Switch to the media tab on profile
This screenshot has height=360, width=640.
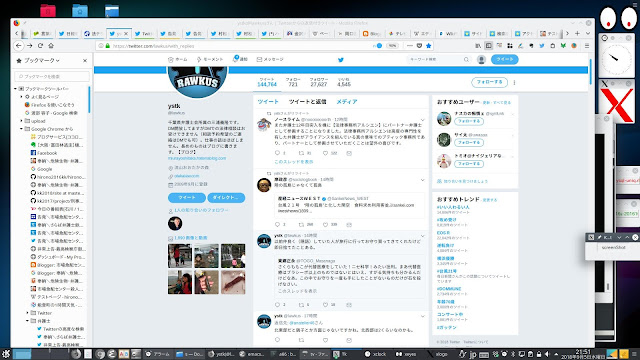[x=347, y=102]
